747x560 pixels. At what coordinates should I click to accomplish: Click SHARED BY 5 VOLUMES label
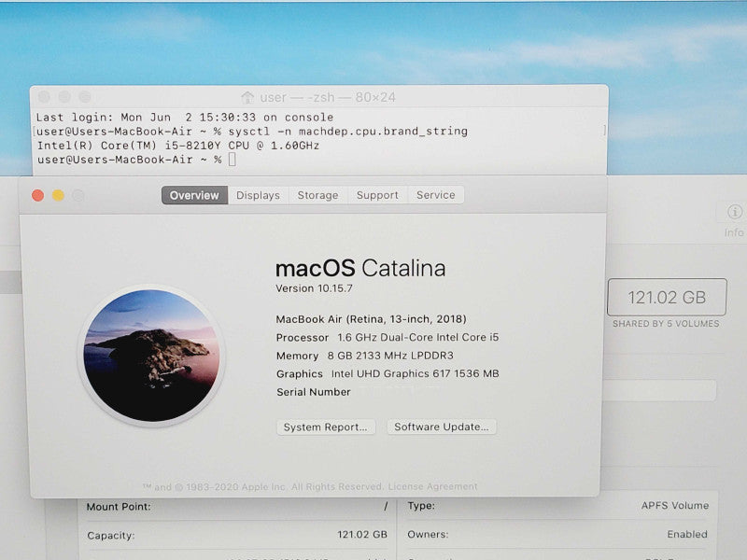coord(666,324)
